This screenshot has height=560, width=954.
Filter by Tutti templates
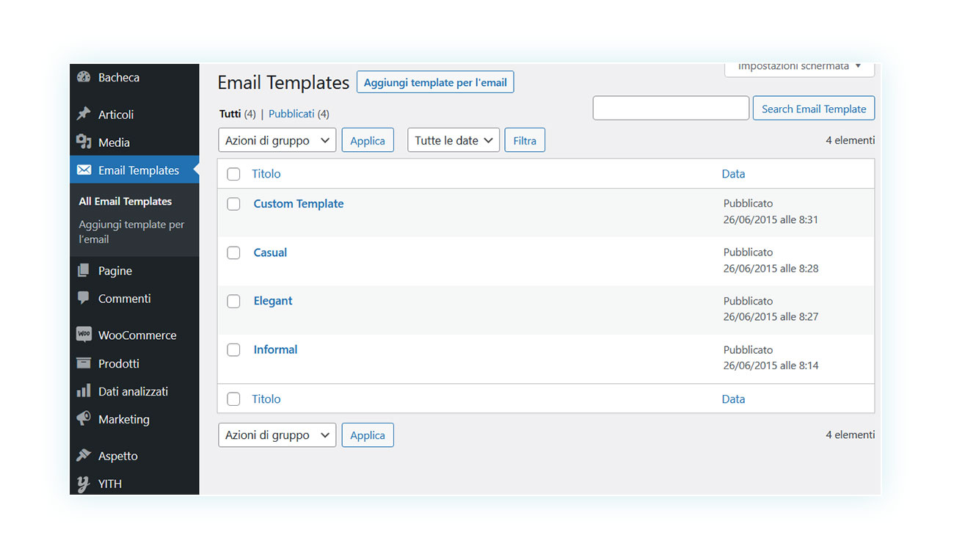click(230, 114)
